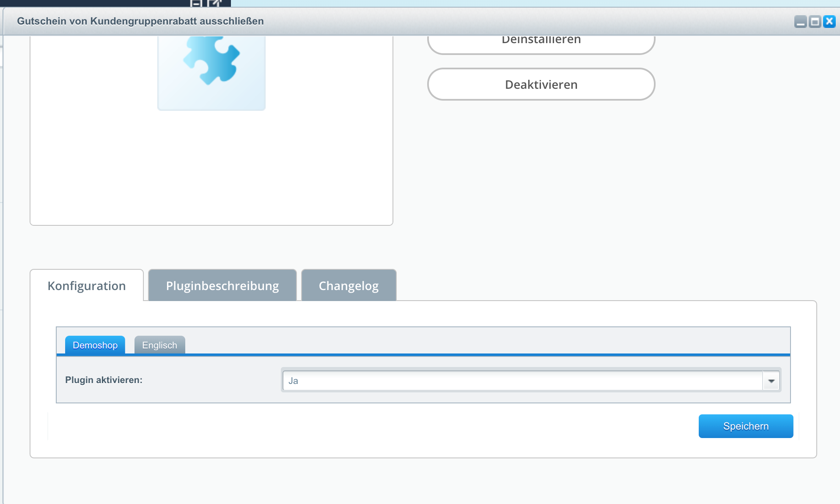
Task: Expand the Plugin aktivieren dropdown arrow
Action: click(x=771, y=381)
